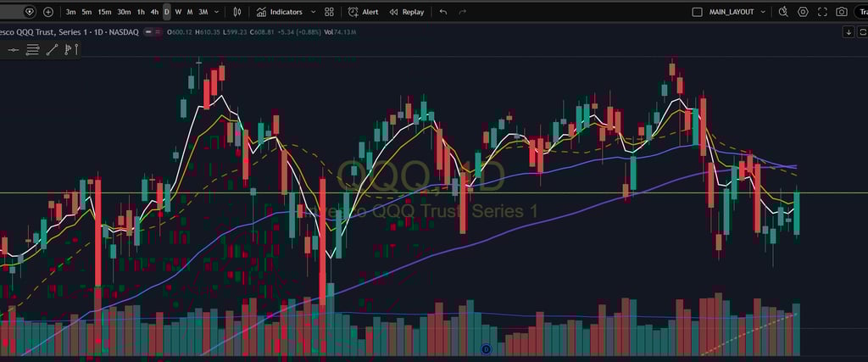Open the candlestick chart type selector
The image size is (868, 362).
237,12
